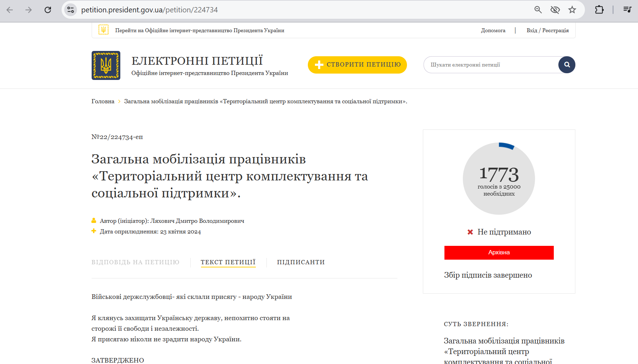Click the search magnifier button
The image size is (638, 364).
pyautogui.click(x=567, y=65)
